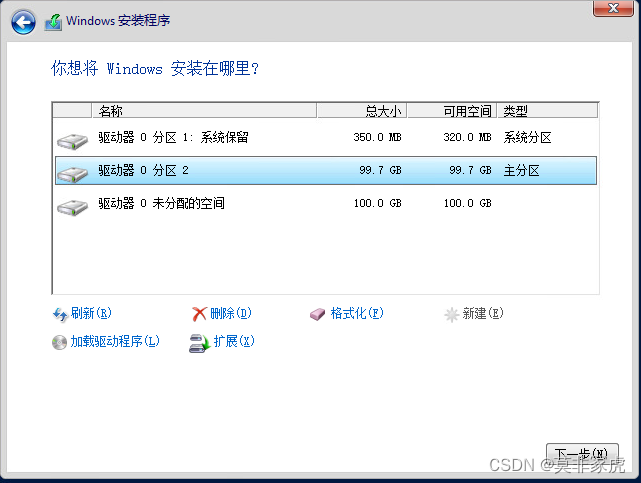641x483 pixels.
Task: Click the Windows setup program icon
Action: pos(54,22)
